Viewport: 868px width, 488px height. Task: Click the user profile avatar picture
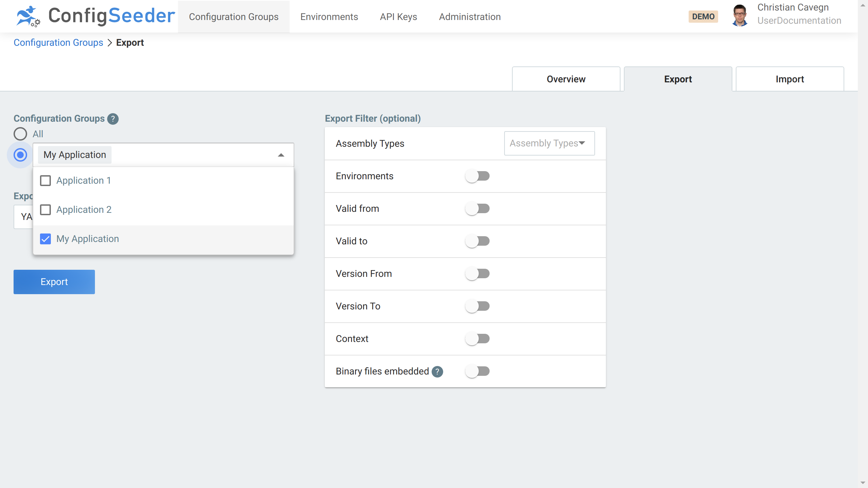740,15
